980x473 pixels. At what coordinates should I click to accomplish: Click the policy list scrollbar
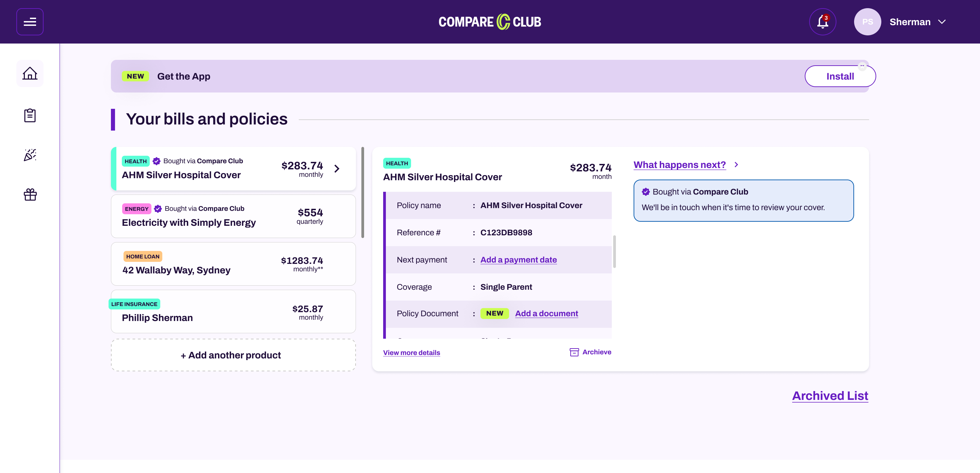pyautogui.click(x=362, y=192)
